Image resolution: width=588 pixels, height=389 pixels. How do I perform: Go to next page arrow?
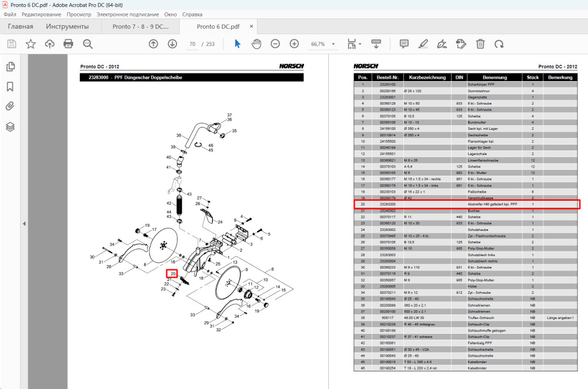[x=172, y=44]
